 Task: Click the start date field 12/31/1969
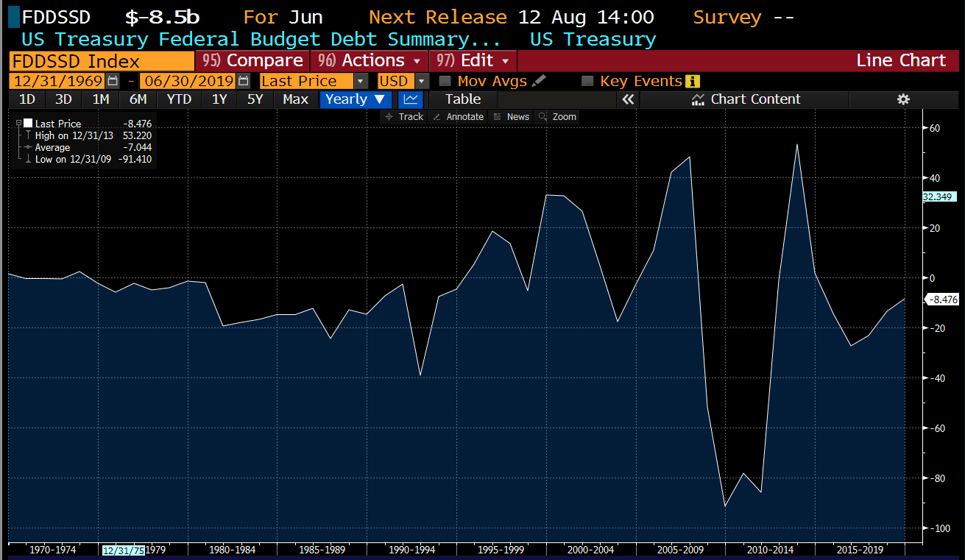click(57, 82)
